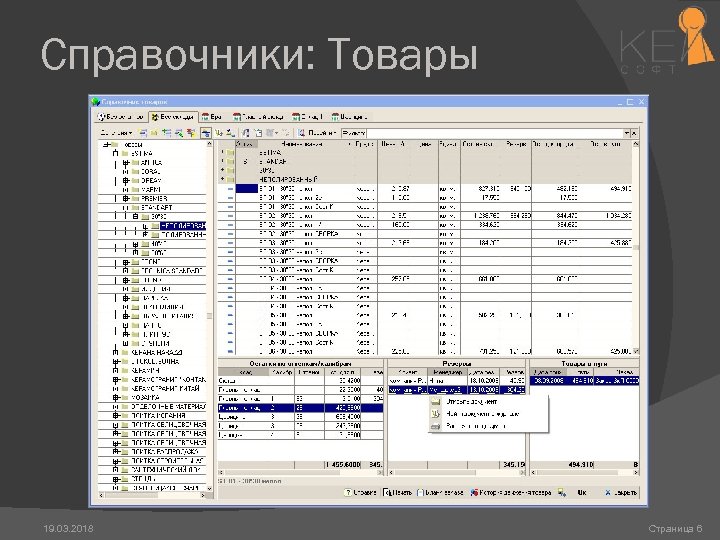Screen dimensions: 720x540
Task: Expand the НЕПОЛИРОВАННЫЙ group row in grid
Action: coord(223,180)
